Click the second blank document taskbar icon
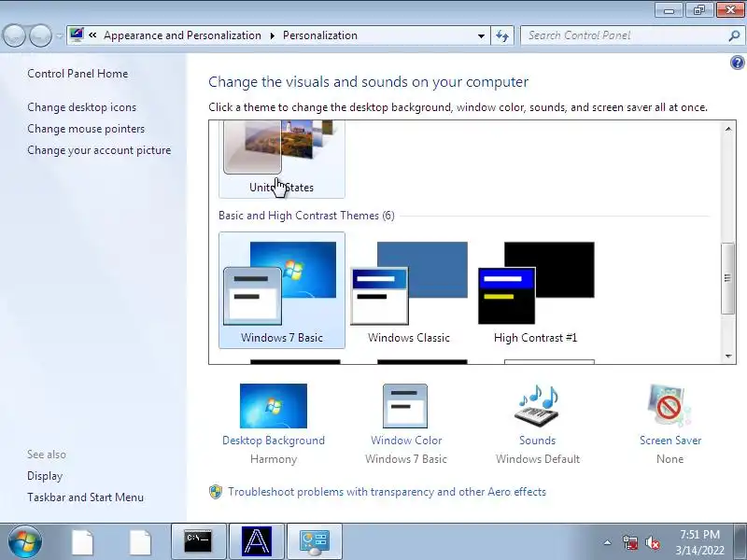The width and height of the screenshot is (747, 560). [x=141, y=542]
